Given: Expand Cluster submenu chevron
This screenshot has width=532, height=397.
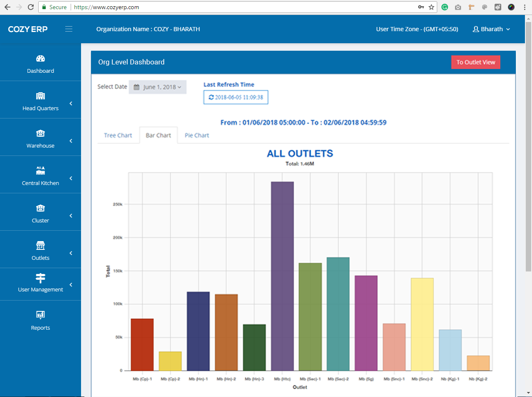Looking at the screenshot, I should [x=71, y=216].
